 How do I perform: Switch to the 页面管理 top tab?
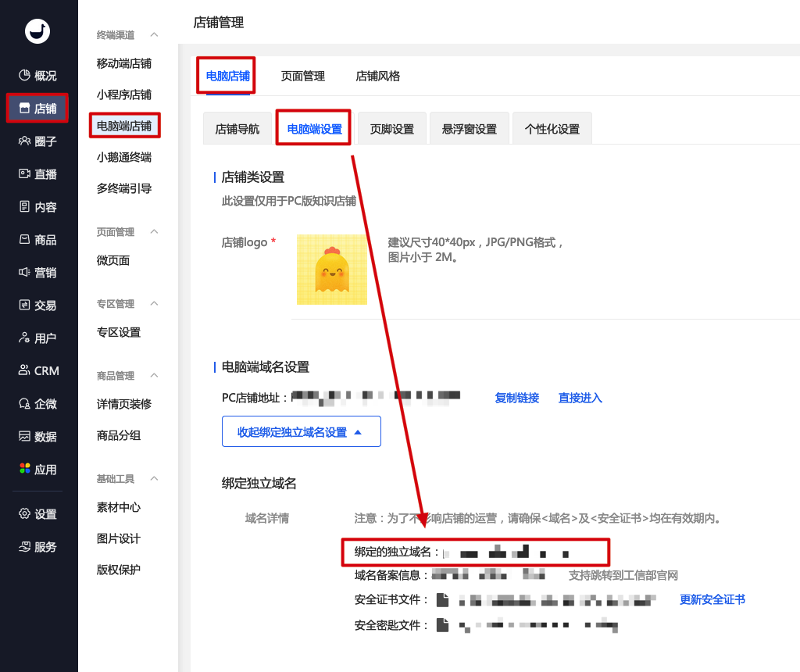pyautogui.click(x=302, y=76)
